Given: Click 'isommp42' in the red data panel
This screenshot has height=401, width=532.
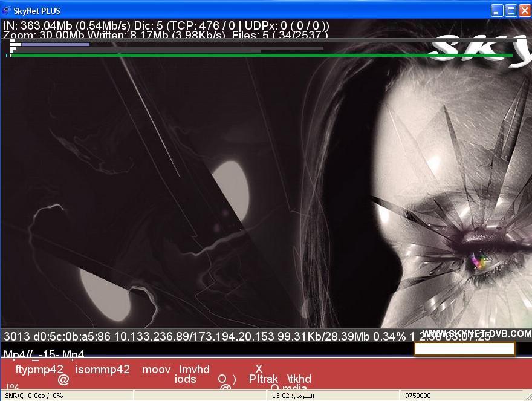Looking at the screenshot, I should tap(102, 369).
